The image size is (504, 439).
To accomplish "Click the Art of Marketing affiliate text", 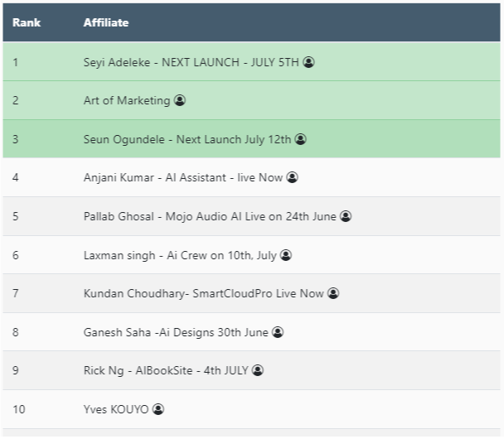I will pos(127,101).
